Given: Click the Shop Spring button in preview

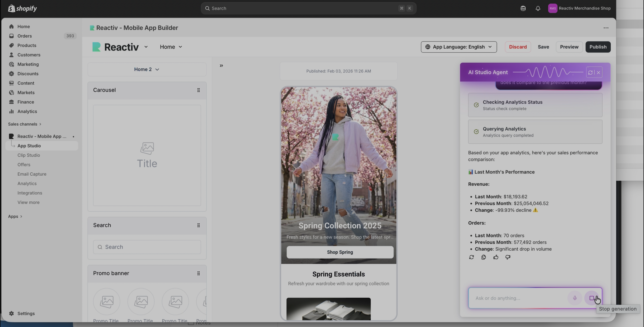Looking at the screenshot, I should (340, 252).
